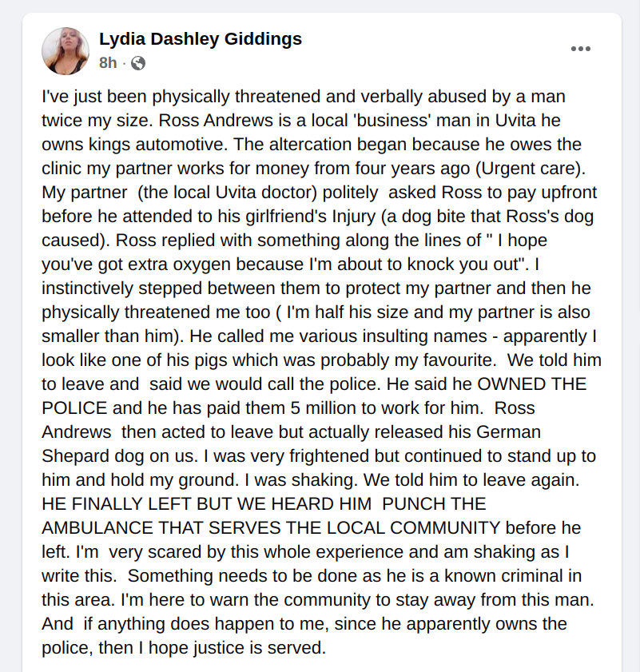Open the post via the 8h timestamp

(x=108, y=63)
